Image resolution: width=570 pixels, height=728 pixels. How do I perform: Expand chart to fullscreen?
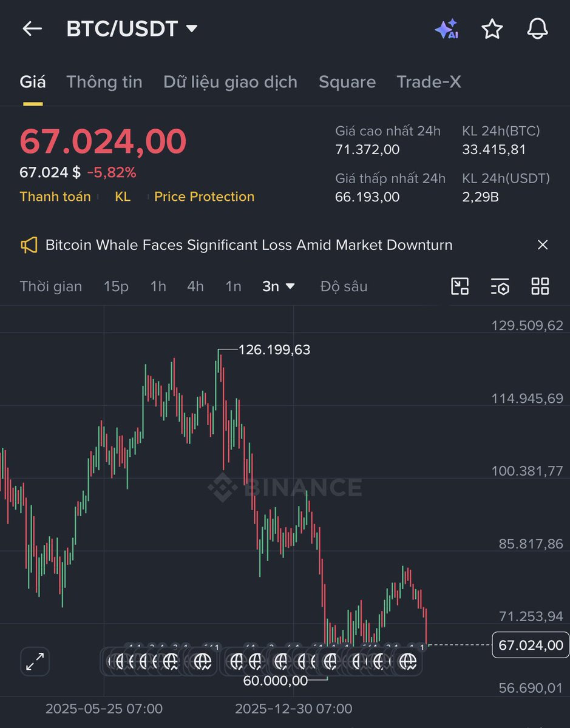35,662
